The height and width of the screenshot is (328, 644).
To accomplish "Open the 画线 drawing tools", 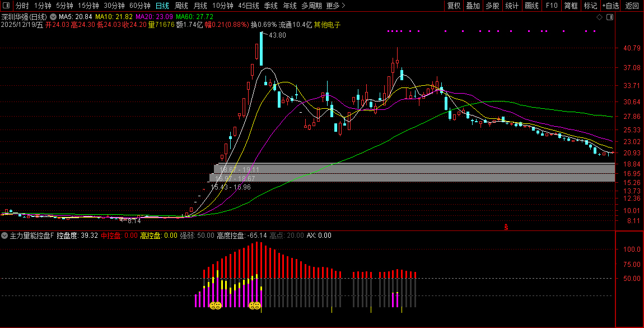I will tap(531, 6).
